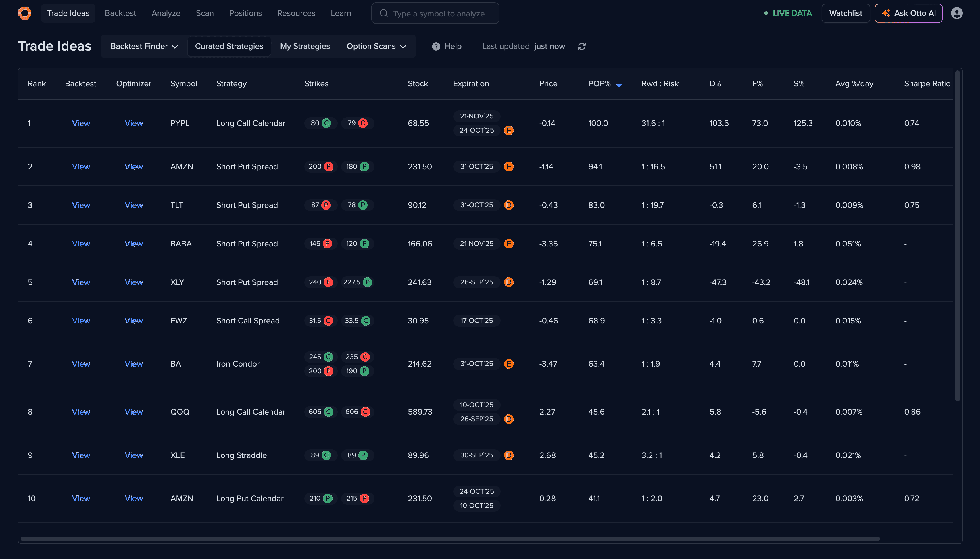Click the Stock column header
The image size is (980, 559).
(418, 84)
